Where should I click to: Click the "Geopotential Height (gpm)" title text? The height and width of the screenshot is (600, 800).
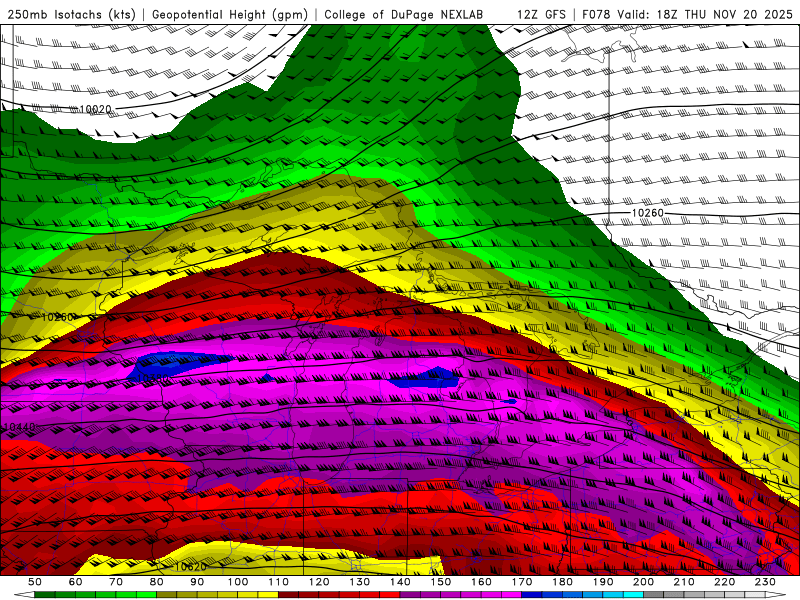(230, 15)
